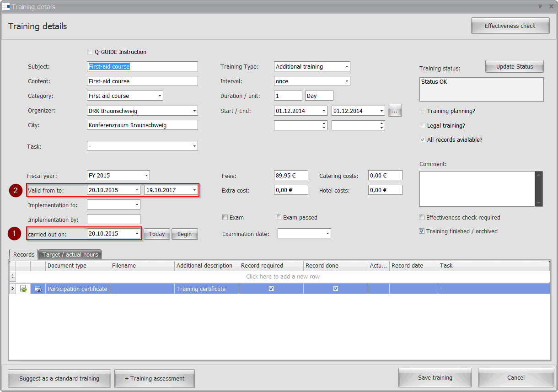
Task: Open the Fiscal year dropdown
Action: pos(146,175)
